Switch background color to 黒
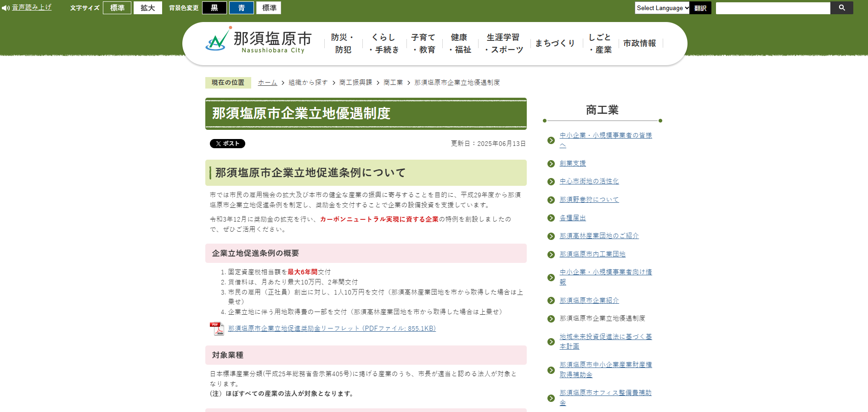The width and height of the screenshot is (868, 412). [214, 8]
